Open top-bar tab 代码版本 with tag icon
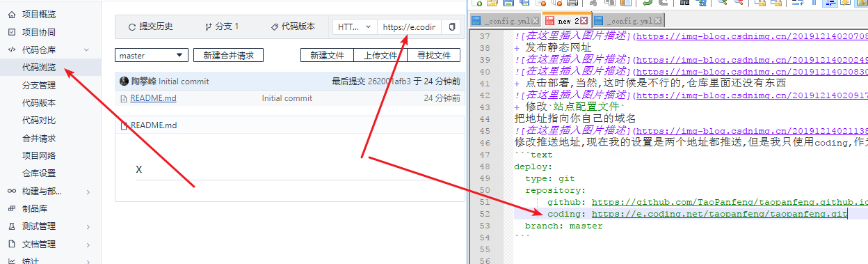The width and height of the screenshot is (868, 264). coord(293,26)
